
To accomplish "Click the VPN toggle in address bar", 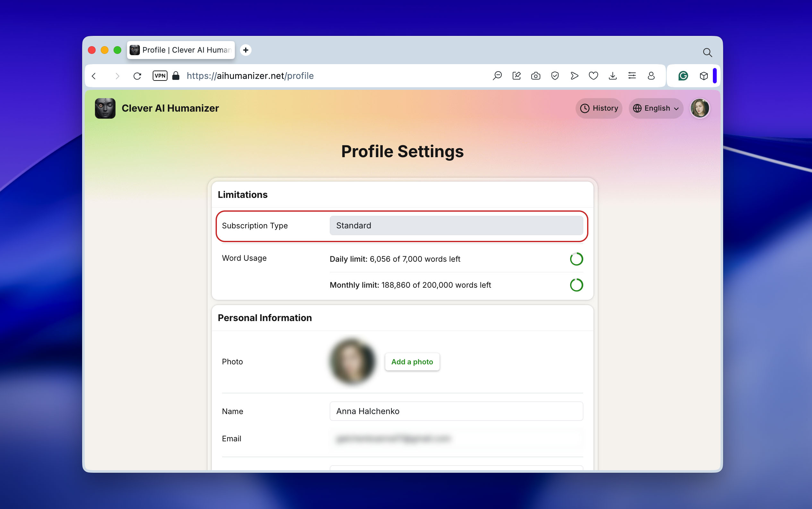I will pyautogui.click(x=160, y=76).
